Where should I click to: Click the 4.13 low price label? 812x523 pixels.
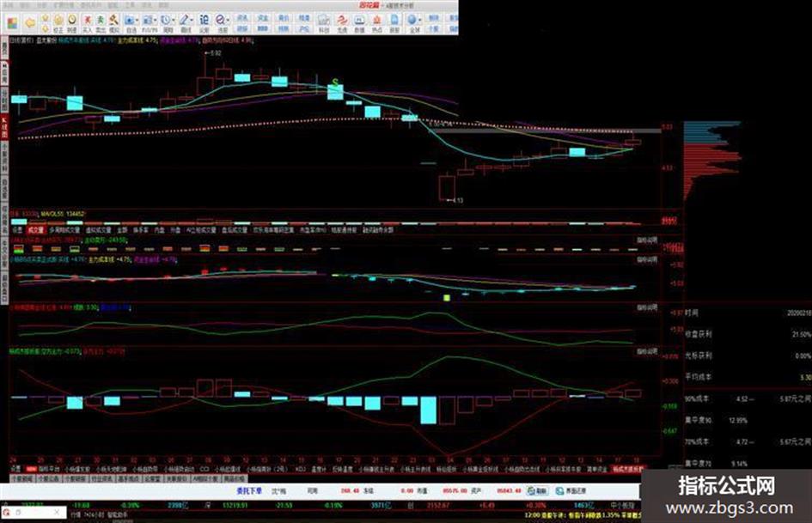coord(455,200)
